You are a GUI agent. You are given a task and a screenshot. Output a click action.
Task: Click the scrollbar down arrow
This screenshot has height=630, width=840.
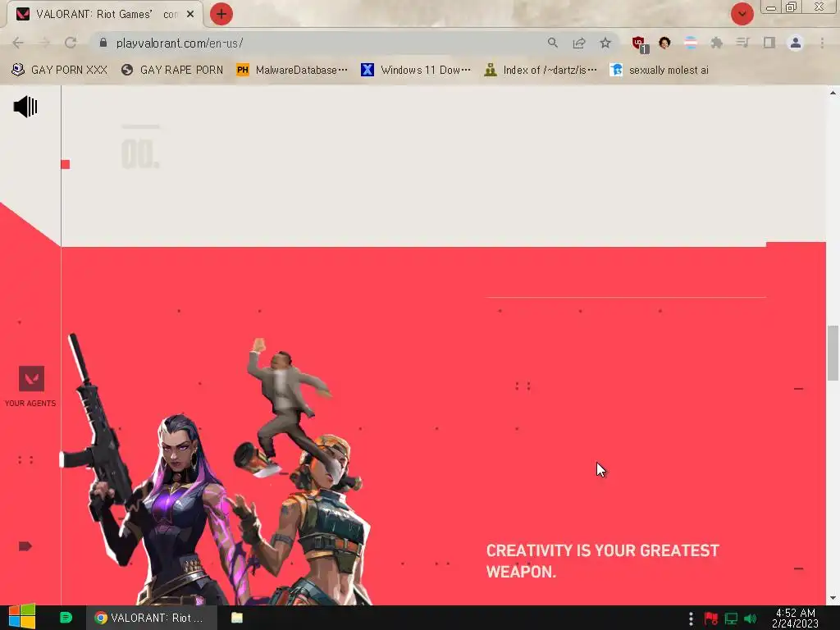[x=833, y=598]
